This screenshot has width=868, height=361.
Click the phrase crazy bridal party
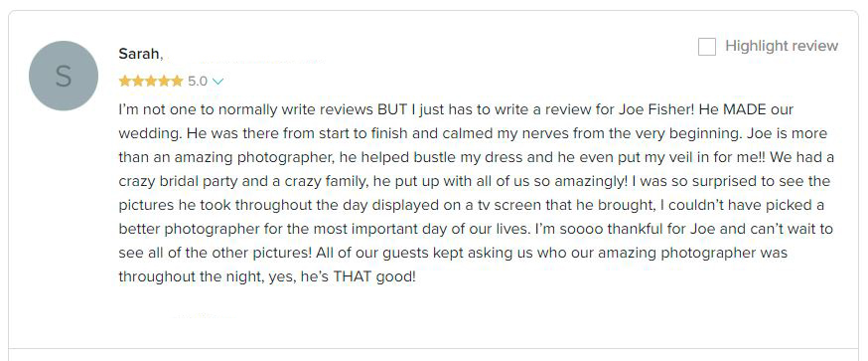click(168, 182)
